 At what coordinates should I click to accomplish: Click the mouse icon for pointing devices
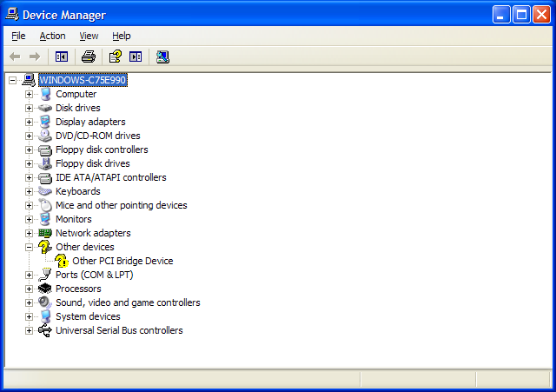point(45,205)
